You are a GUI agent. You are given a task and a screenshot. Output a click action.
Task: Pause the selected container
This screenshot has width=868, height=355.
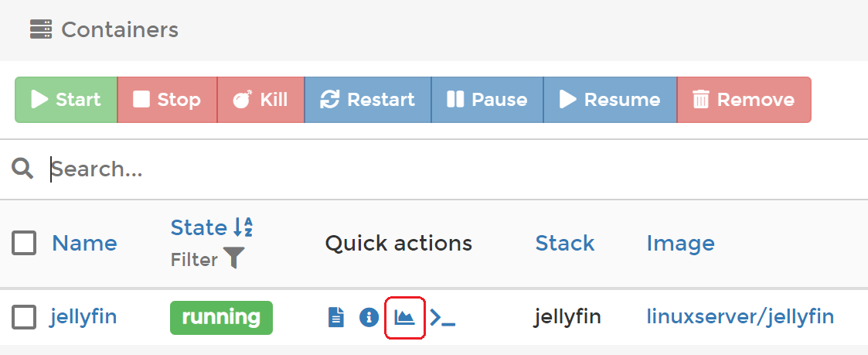(487, 100)
